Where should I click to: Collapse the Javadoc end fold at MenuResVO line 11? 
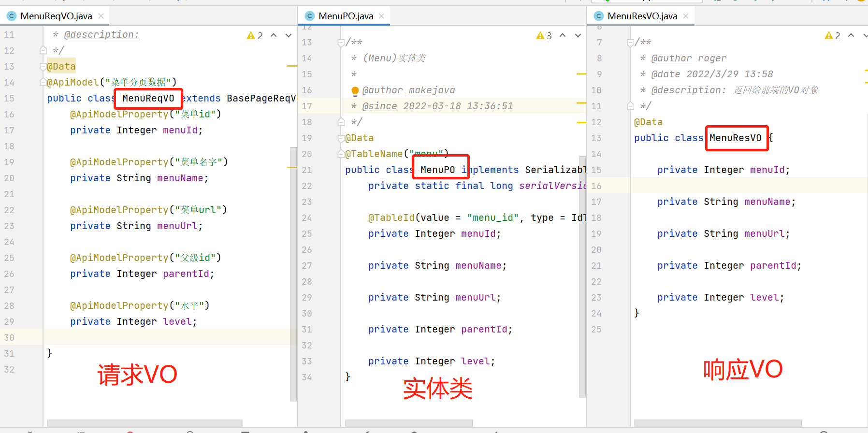630,106
